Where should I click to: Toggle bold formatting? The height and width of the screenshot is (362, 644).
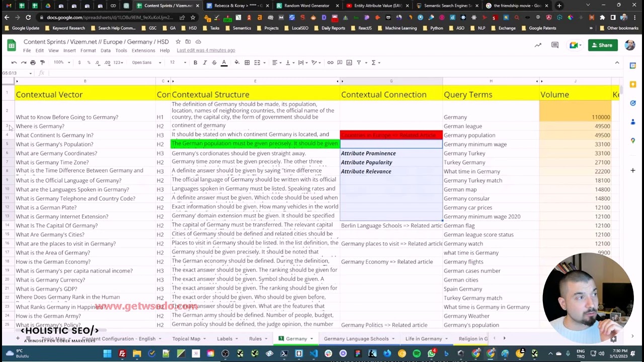(x=195, y=62)
